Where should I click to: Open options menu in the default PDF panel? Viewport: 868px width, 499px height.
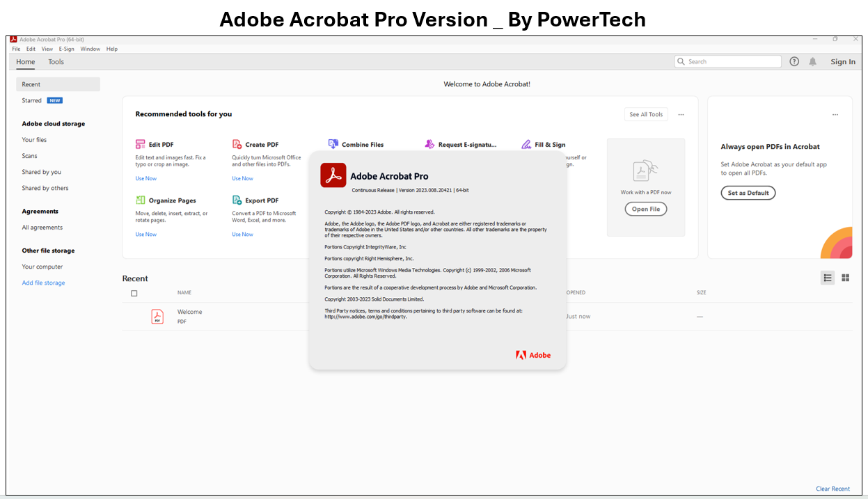point(835,114)
